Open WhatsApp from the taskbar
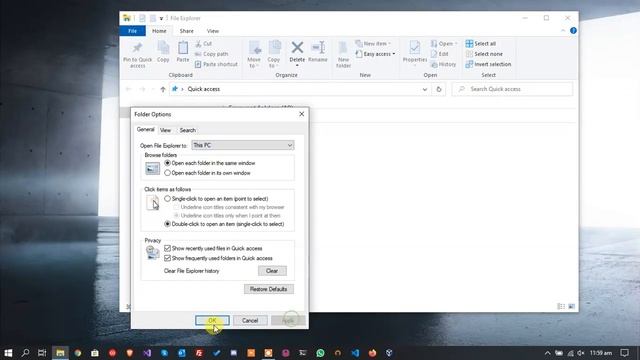 click(x=320, y=353)
